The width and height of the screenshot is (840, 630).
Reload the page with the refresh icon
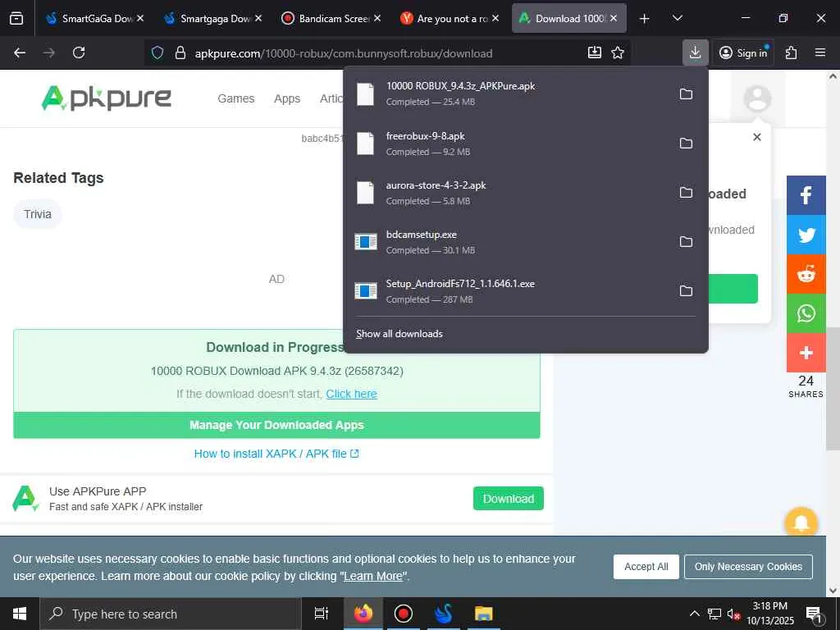79,52
